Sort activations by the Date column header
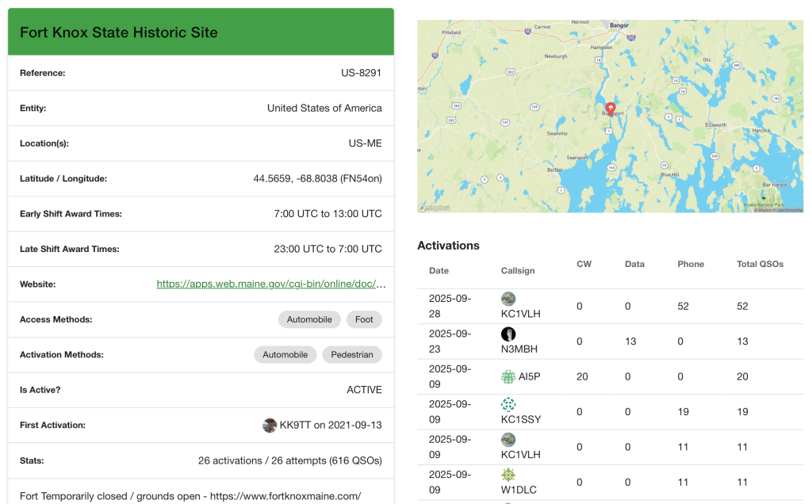The width and height of the screenshot is (812, 504). click(439, 271)
